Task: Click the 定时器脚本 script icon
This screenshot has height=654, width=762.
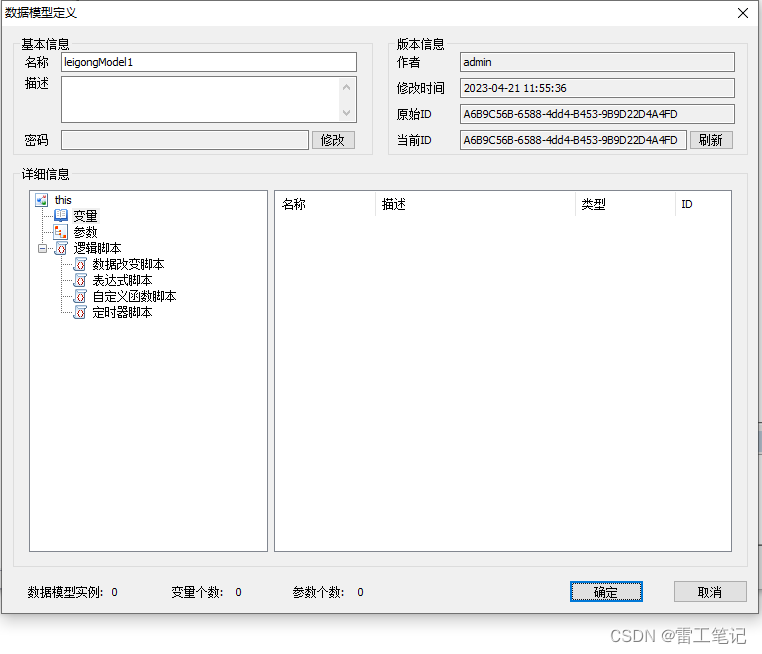Action: pos(80,312)
